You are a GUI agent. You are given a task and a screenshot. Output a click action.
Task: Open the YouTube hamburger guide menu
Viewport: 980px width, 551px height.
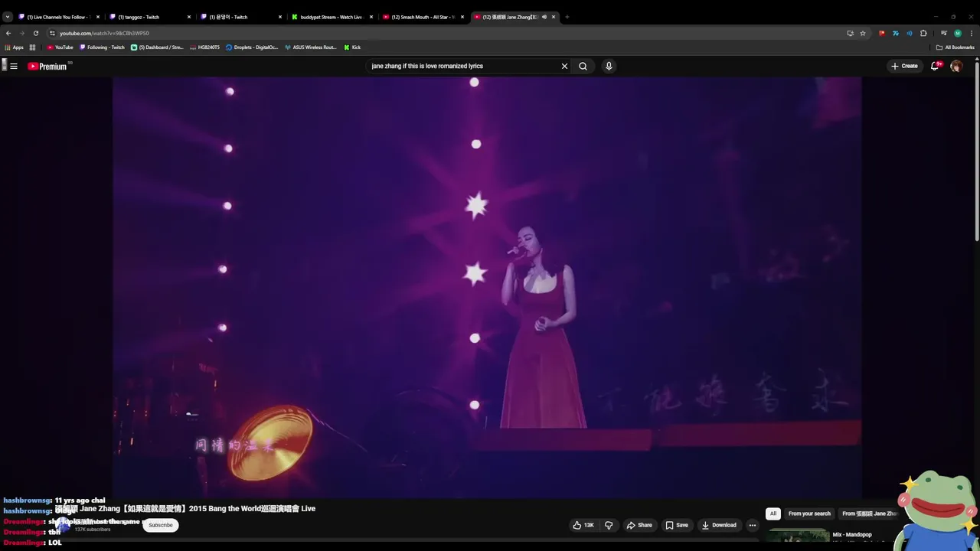coord(14,66)
